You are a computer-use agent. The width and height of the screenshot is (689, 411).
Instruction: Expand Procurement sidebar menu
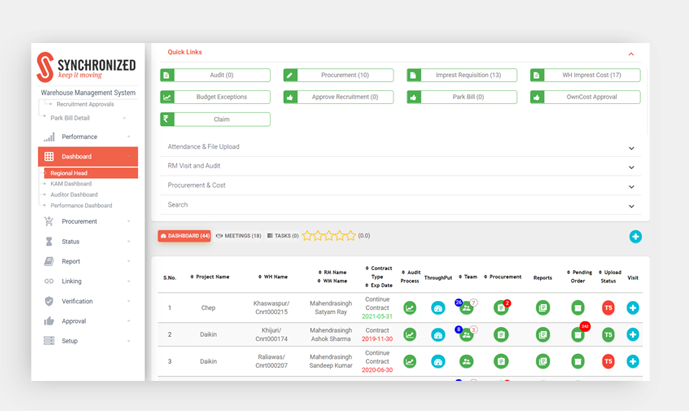coord(88,222)
